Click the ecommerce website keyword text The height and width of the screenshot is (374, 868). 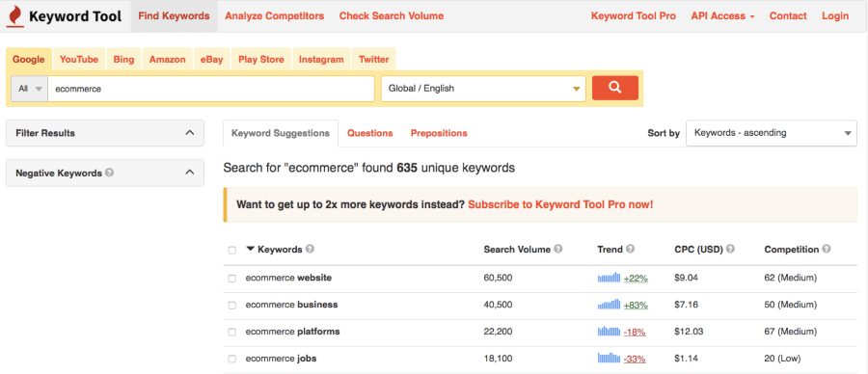click(x=288, y=278)
